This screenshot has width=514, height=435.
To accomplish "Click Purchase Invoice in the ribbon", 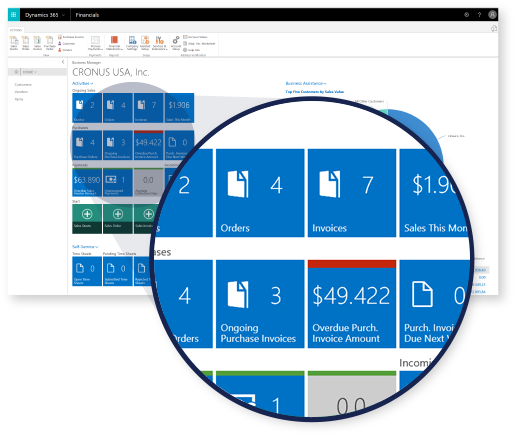I will [x=71, y=37].
